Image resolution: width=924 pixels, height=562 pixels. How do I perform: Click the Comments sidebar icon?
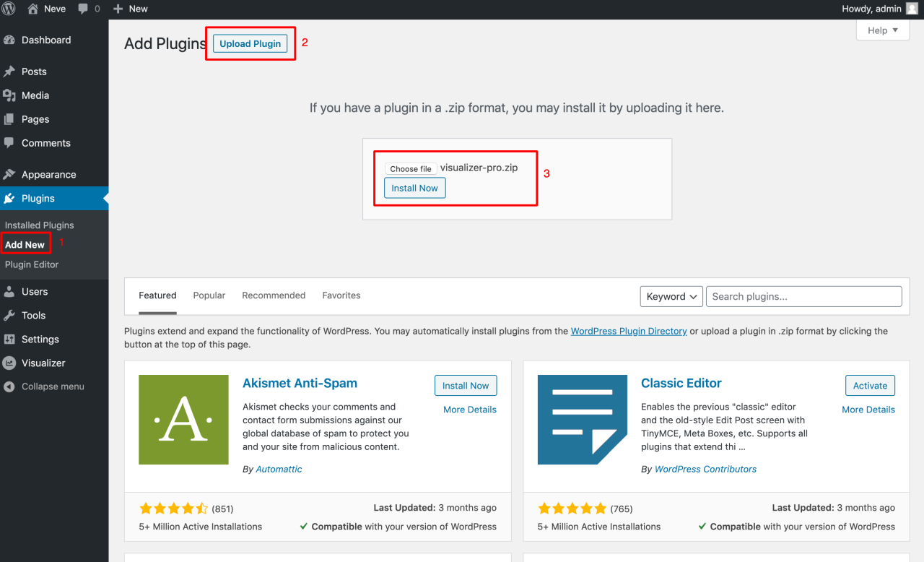click(9, 143)
